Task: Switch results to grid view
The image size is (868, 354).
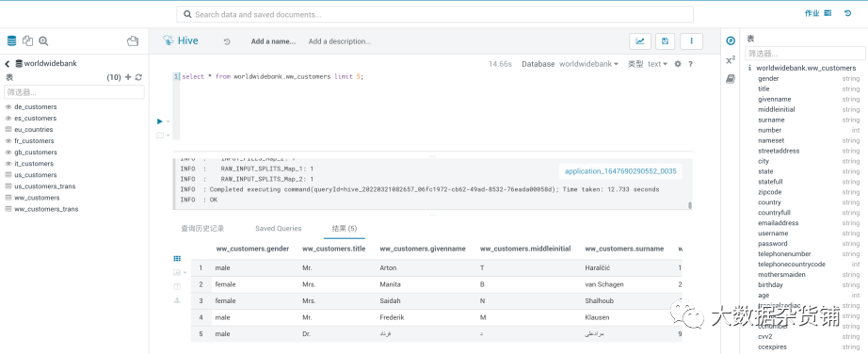Action: pyautogui.click(x=177, y=259)
